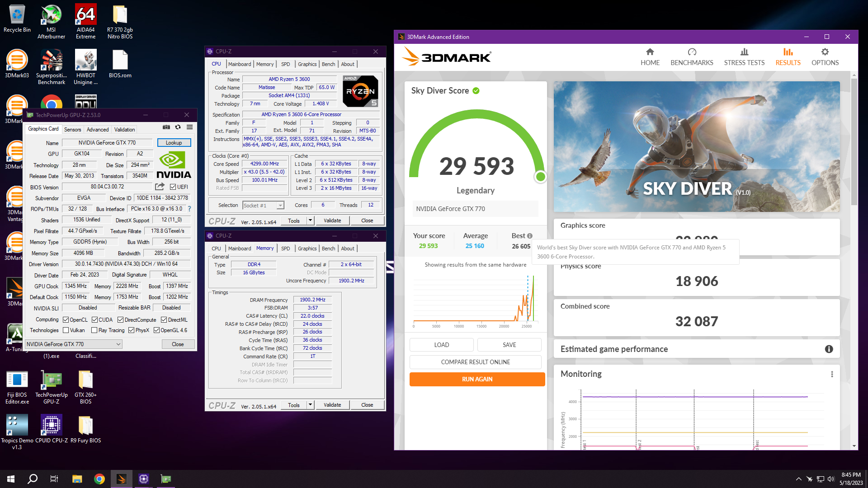Click the Estimated game performance info icon
868x488 pixels.
coord(829,349)
